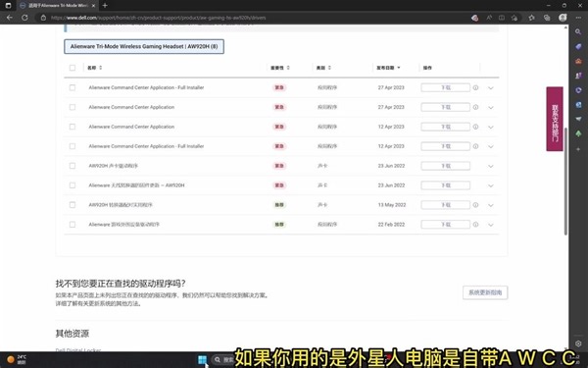588x368 pixels.
Task: Open the 联系支持部门 side tab
Action: 555,119
